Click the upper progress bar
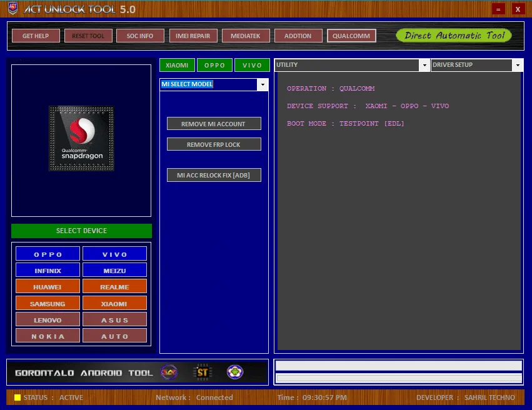This screenshot has height=410, width=532. [399, 366]
